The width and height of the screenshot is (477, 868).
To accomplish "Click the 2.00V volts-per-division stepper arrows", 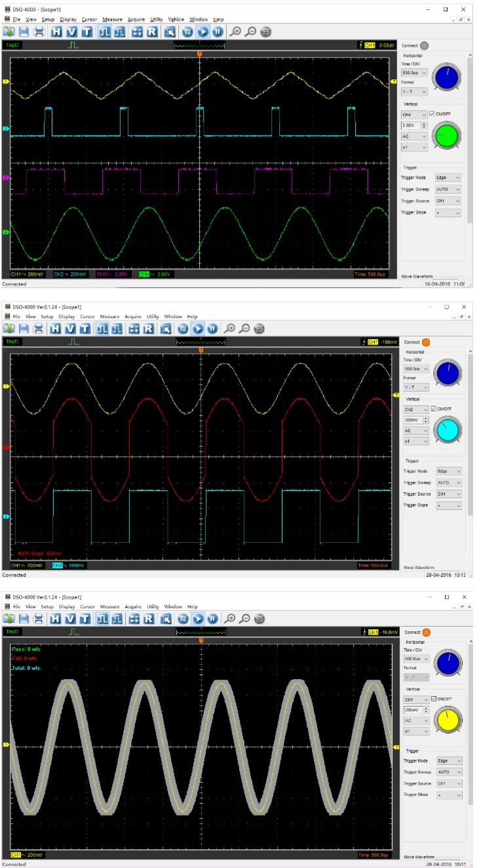I will tap(424, 125).
